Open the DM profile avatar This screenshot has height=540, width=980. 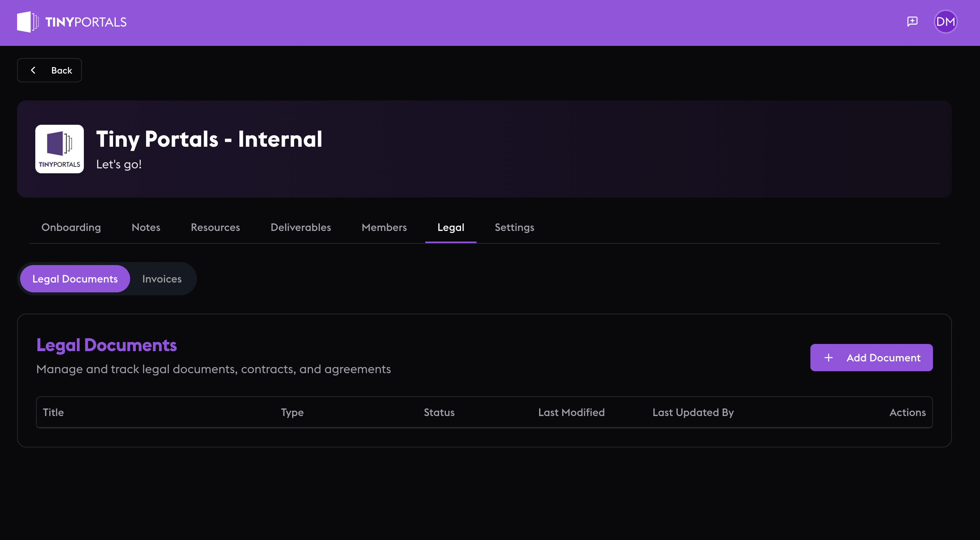[x=945, y=21]
